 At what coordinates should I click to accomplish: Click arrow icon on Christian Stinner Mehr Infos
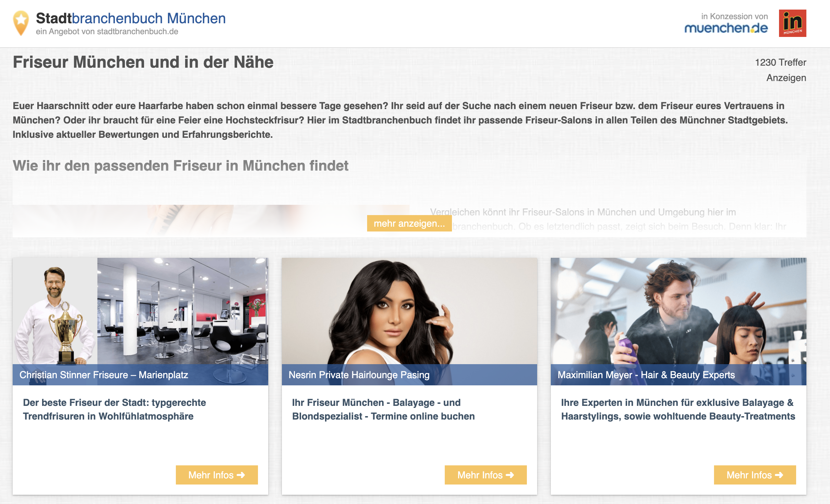[241, 475]
